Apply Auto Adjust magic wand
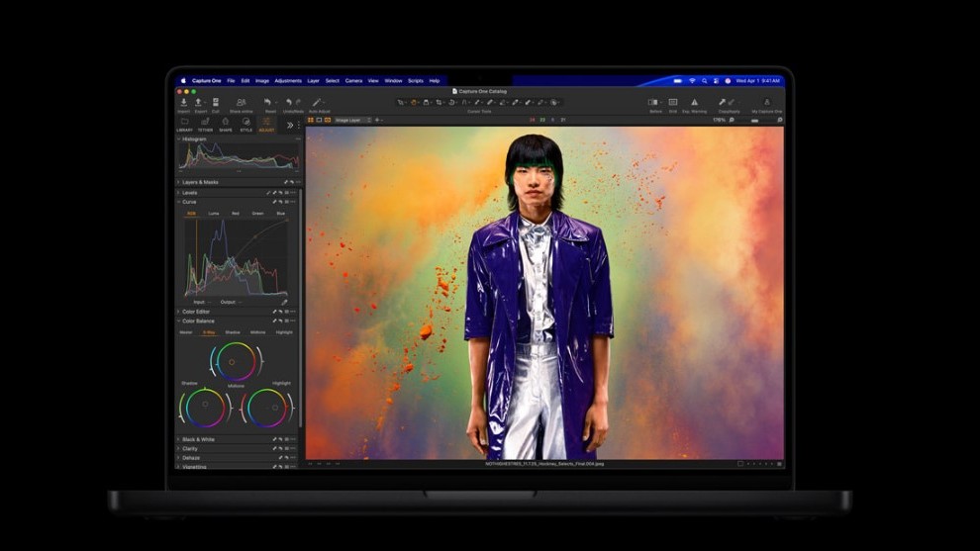Image resolution: width=980 pixels, height=551 pixels. [317, 102]
